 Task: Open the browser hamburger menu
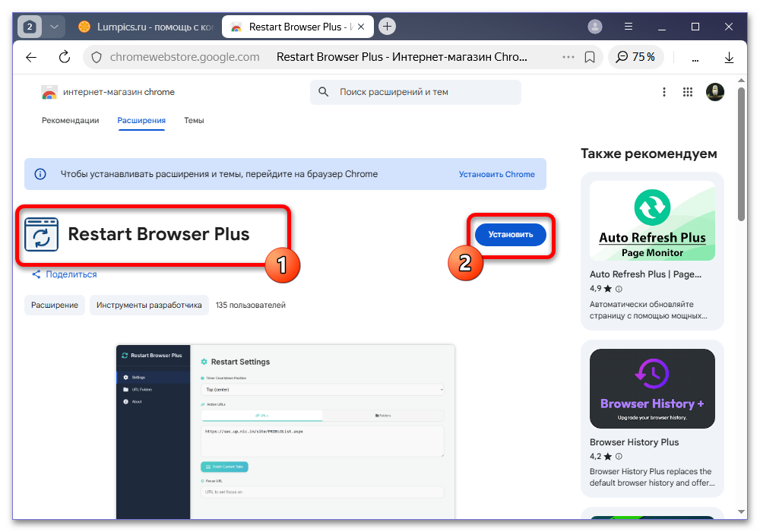pyautogui.click(x=629, y=27)
